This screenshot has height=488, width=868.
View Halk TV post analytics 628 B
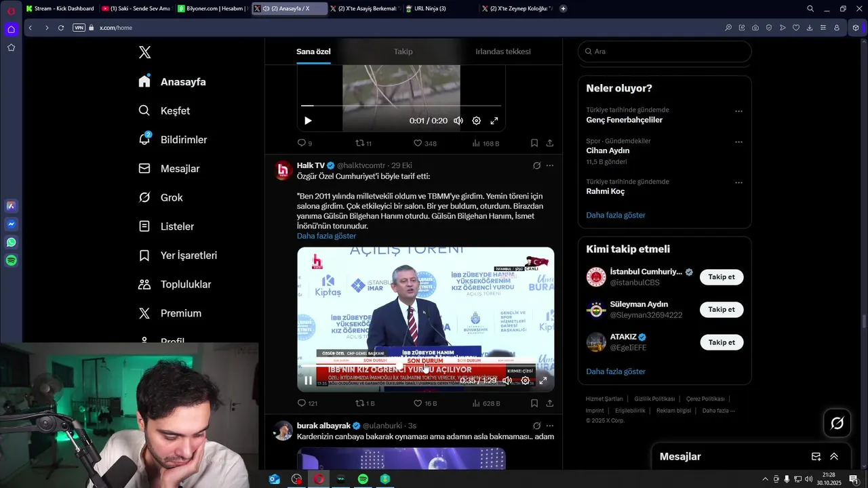coord(486,403)
